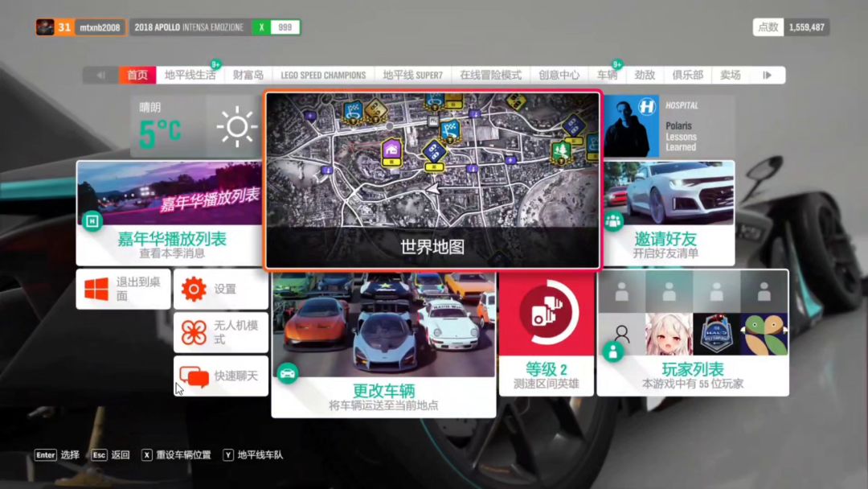Click the Hospital radio album art

coord(626,126)
